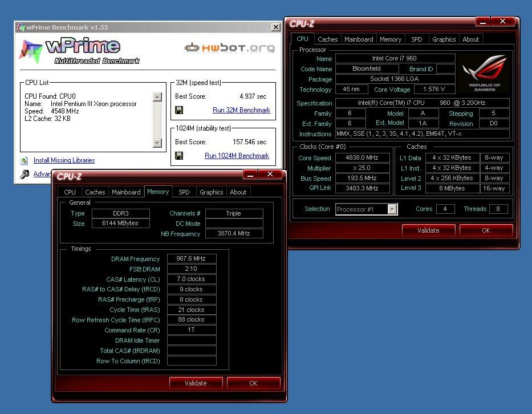Image resolution: width=532 pixels, height=414 pixels.
Task: Open About tab in the right CPU-Z window
Action: (x=471, y=39)
